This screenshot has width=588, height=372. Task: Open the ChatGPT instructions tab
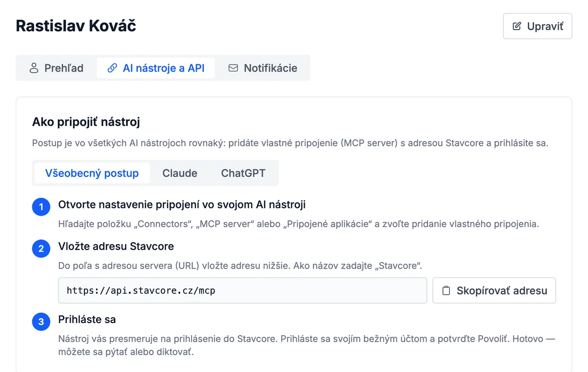(243, 173)
